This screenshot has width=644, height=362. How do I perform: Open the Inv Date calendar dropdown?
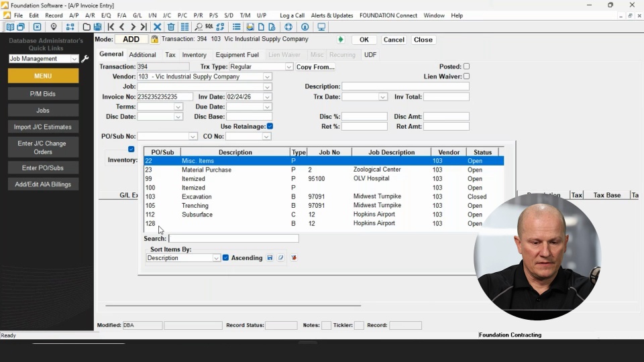point(267,97)
